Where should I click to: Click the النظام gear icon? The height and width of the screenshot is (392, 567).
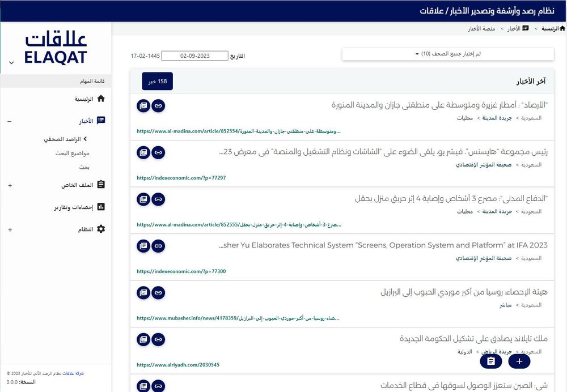[102, 229]
